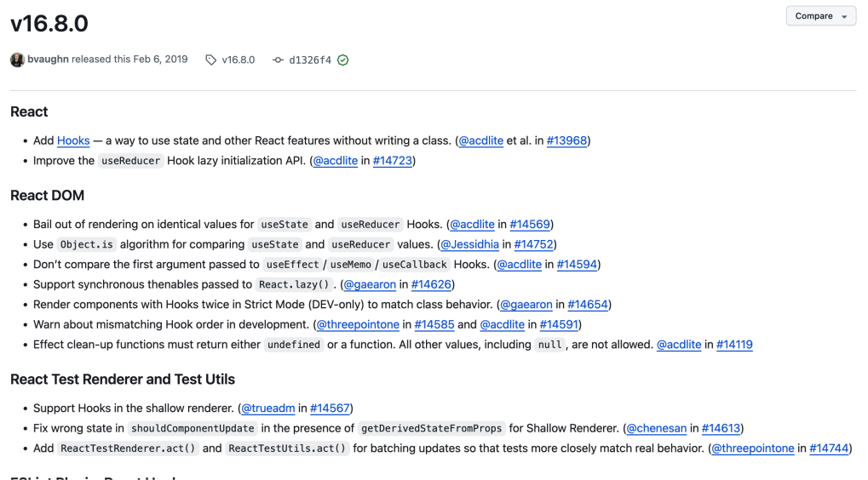
Task: Open pull request #14744
Action: pyautogui.click(x=829, y=448)
